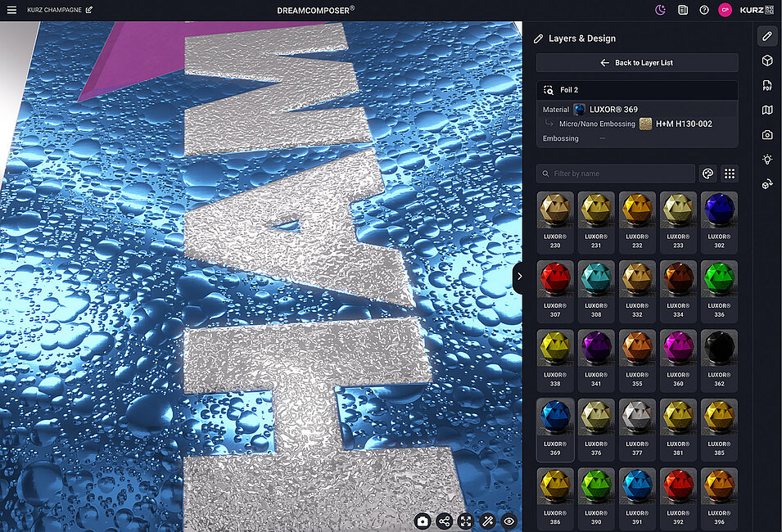Select LUXOR 332 swatch

point(637,291)
